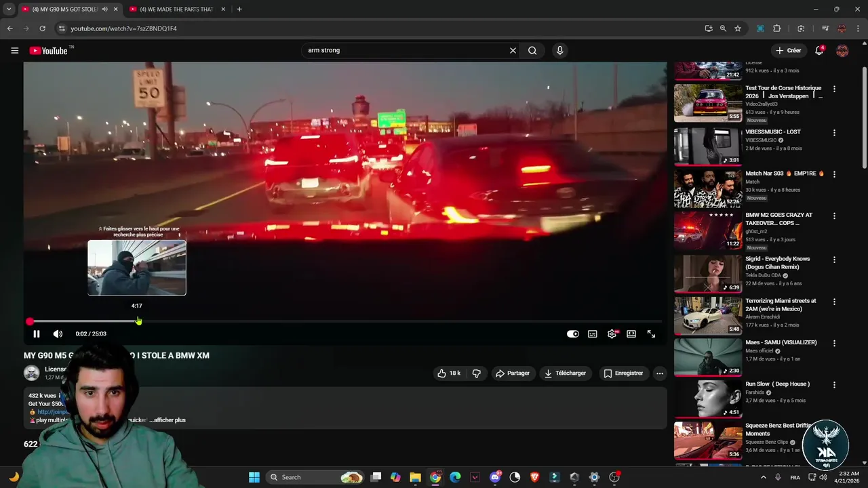Open the Windows Start menu
868x488 pixels.
pyautogui.click(x=254, y=477)
